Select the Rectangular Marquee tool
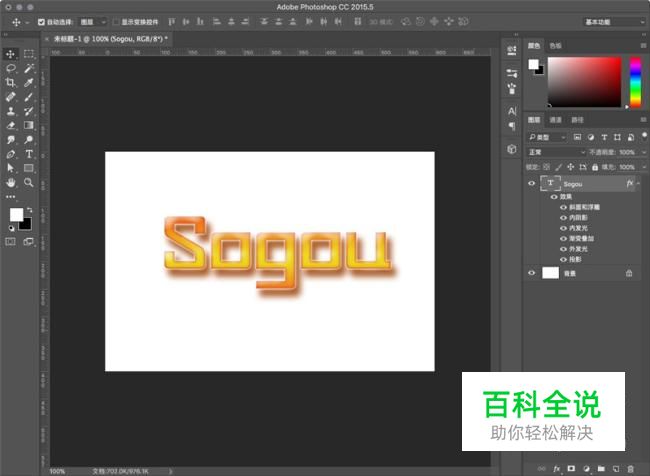Screen dimensions: 650x476 (29, 54)
